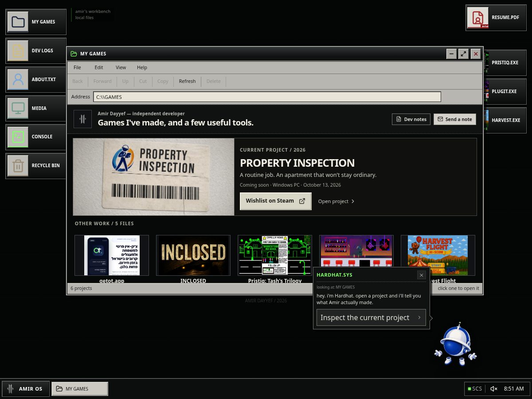532x399 pixels.
Task: Click the 'OTHER WORK / 5 FILES' label
Action: 104,223
